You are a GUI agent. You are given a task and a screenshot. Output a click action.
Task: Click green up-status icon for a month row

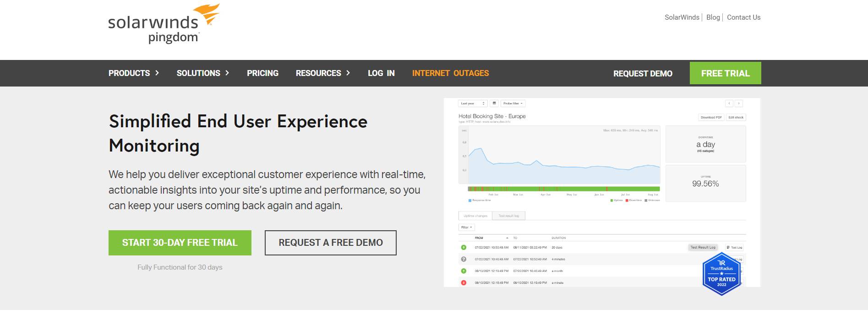(464, 271)
